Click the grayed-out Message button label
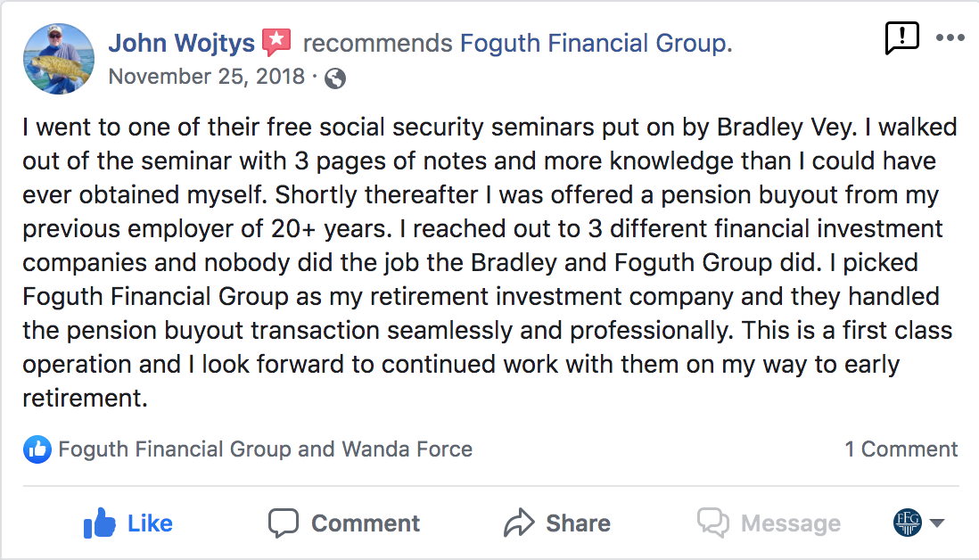This screenshot has width=979, height=560. coord(789,523)
